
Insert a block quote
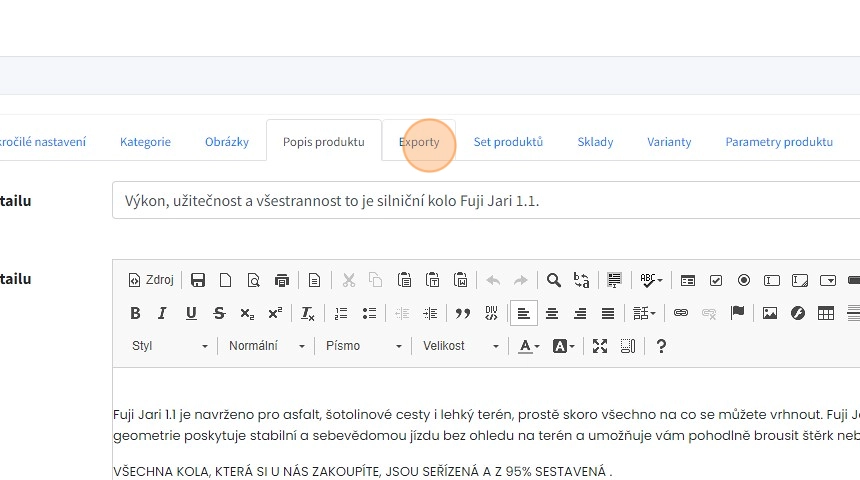(462, 313)
